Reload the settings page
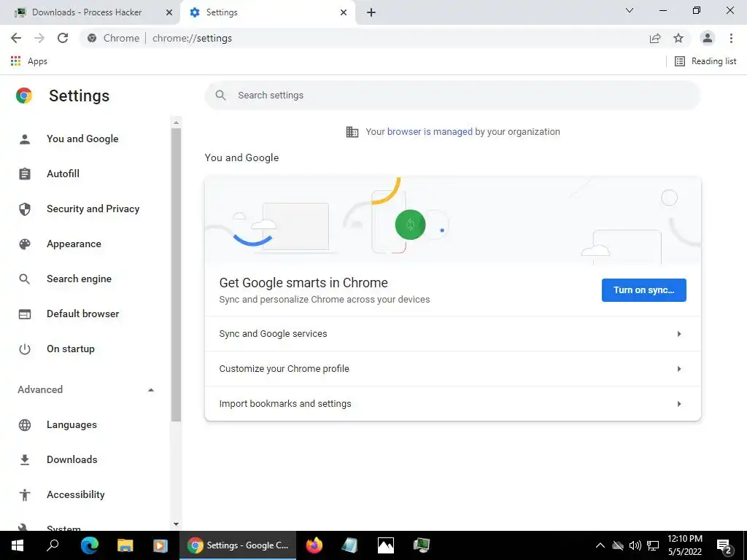This screenshot has height=560, width=747. point(63,38)
